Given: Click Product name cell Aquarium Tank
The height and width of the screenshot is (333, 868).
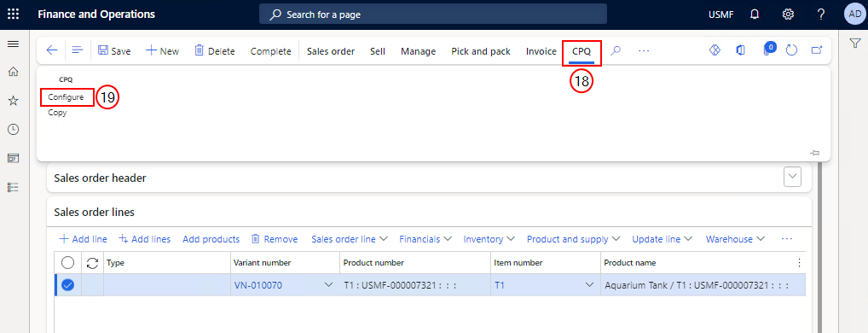Looking at the screenshot, I should (703, 285).
